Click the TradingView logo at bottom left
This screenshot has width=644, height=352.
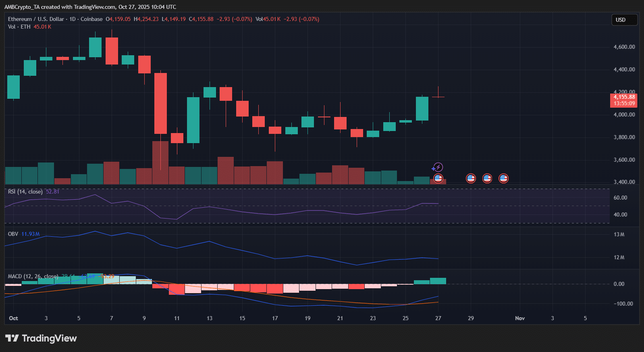(41, 338)
